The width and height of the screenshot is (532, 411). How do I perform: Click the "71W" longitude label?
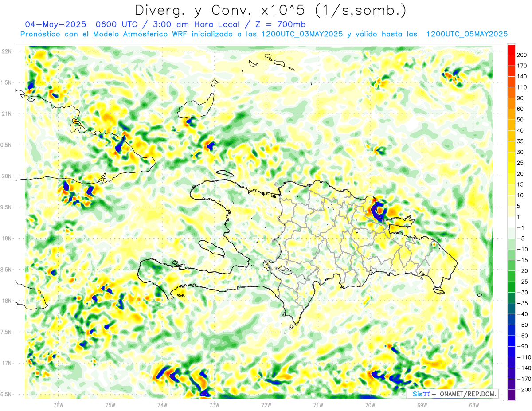[318, 405]
